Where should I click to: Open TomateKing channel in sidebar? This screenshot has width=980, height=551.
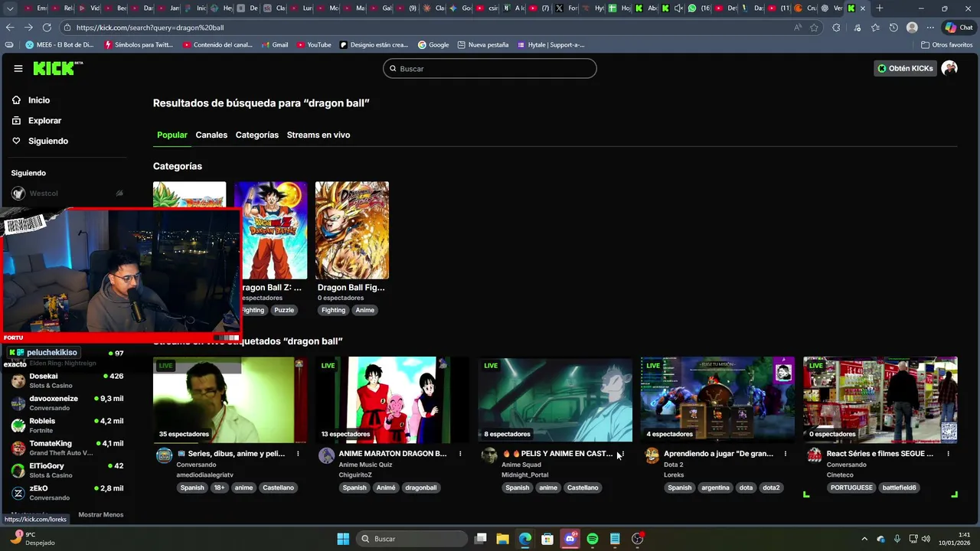coord(67,448)
